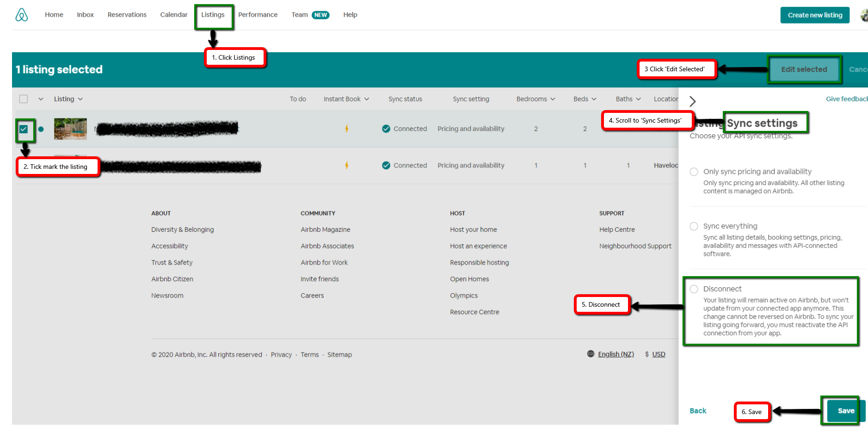Open the Help menu
The width and height of the screenshot is (868, 427).
point(350,15)
